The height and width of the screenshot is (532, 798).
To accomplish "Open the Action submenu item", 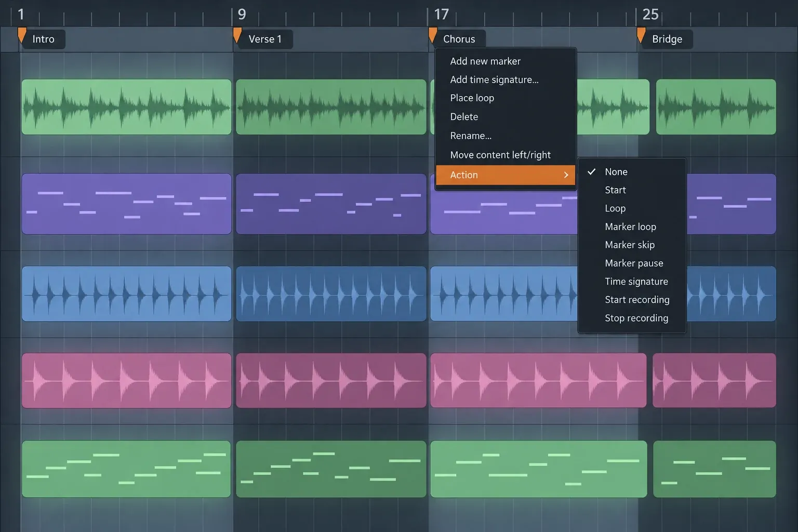I will click(x=506, y=175).
